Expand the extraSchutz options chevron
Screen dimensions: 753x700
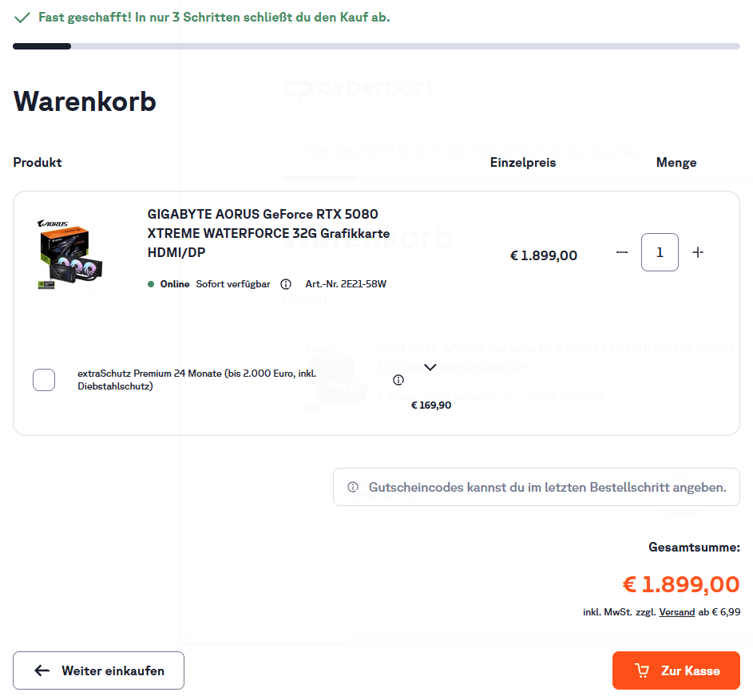[x=430, y=367]
